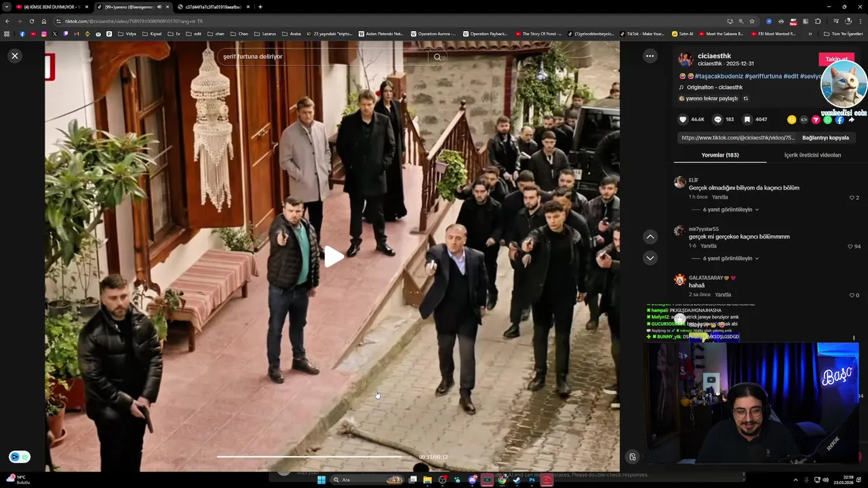Open the Chao bookmarks folder
This screenshot has height=488, width=868.
239,34
